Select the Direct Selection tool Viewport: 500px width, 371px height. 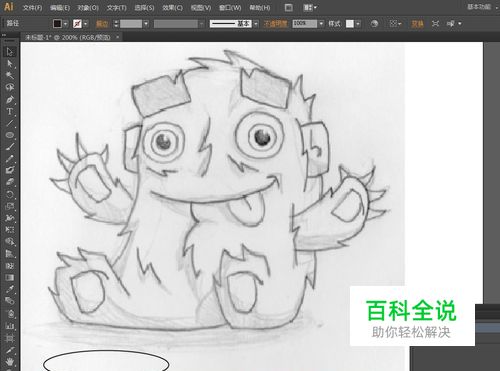(x=10, y=64)
